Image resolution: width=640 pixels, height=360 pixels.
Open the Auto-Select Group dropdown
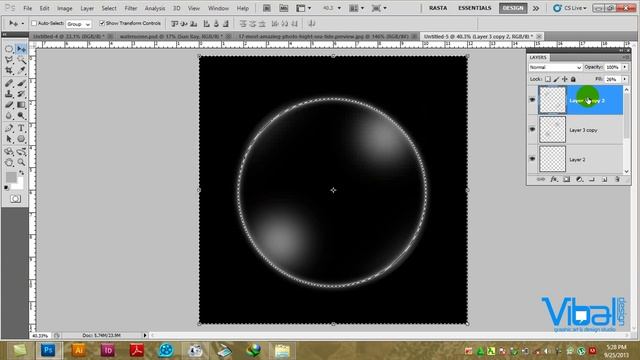point(78,24)
